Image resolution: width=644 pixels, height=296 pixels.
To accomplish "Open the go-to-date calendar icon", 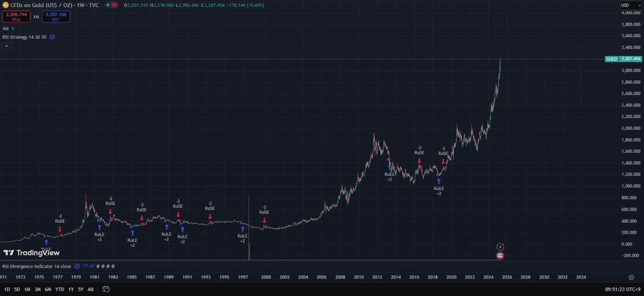I will (106, 289).
